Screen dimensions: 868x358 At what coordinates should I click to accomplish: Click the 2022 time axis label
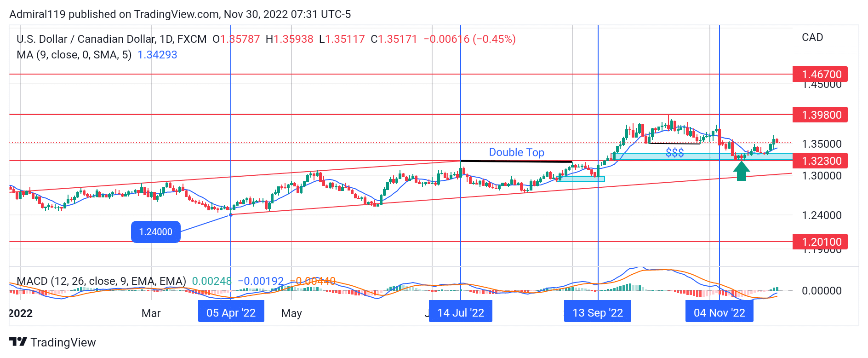(x=21, y=313)
